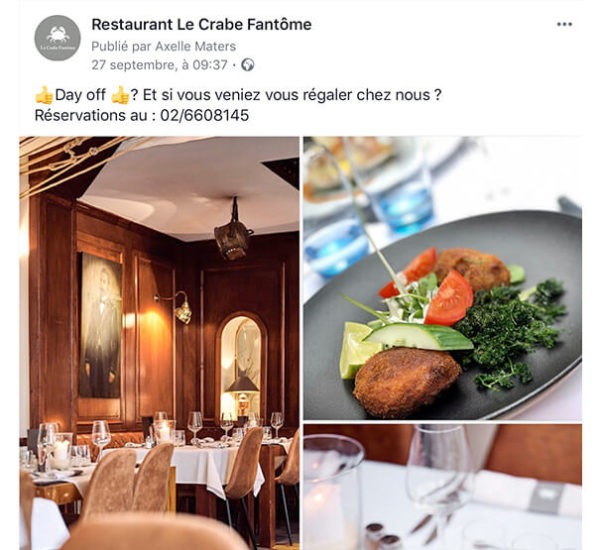Click the globe public audience icon

(248, 65)
